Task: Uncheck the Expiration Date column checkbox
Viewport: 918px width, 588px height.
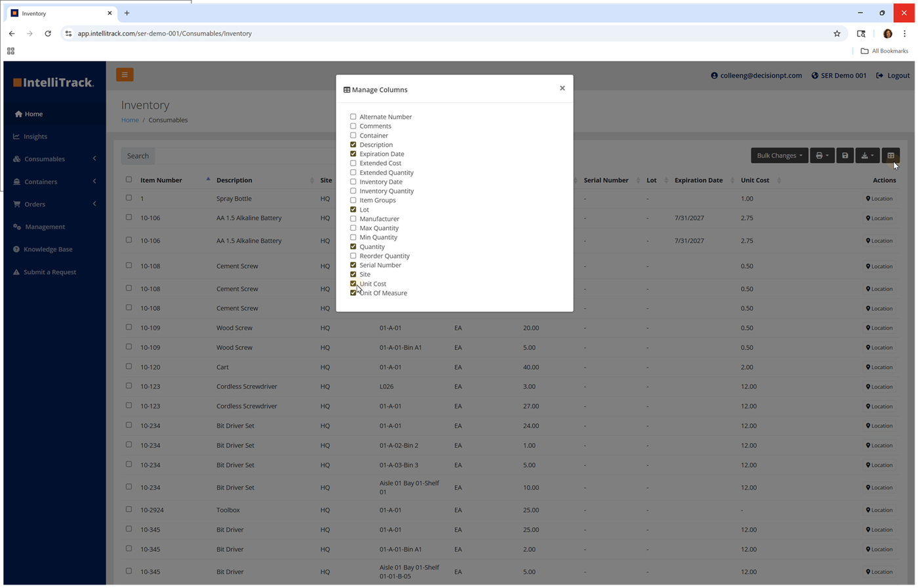Action: pos(353,154)
